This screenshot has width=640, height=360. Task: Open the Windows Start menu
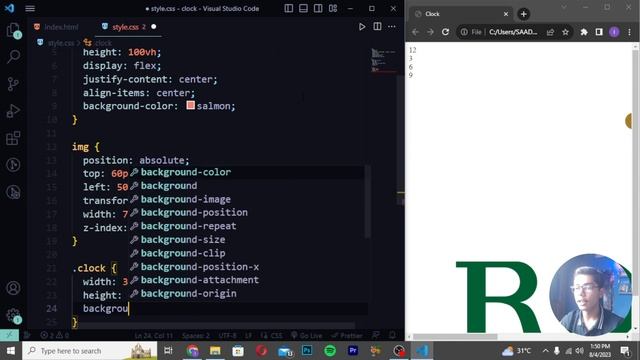click(11, 351)
